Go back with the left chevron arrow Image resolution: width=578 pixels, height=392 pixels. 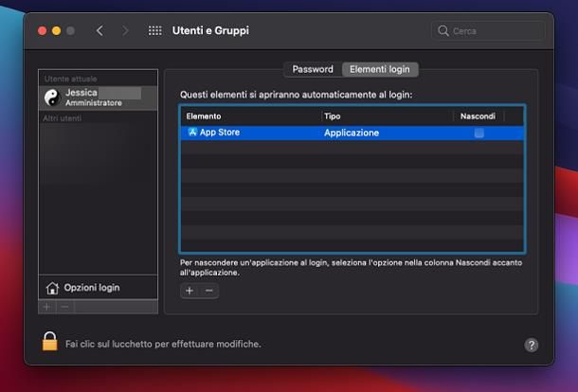click(99, 31)
